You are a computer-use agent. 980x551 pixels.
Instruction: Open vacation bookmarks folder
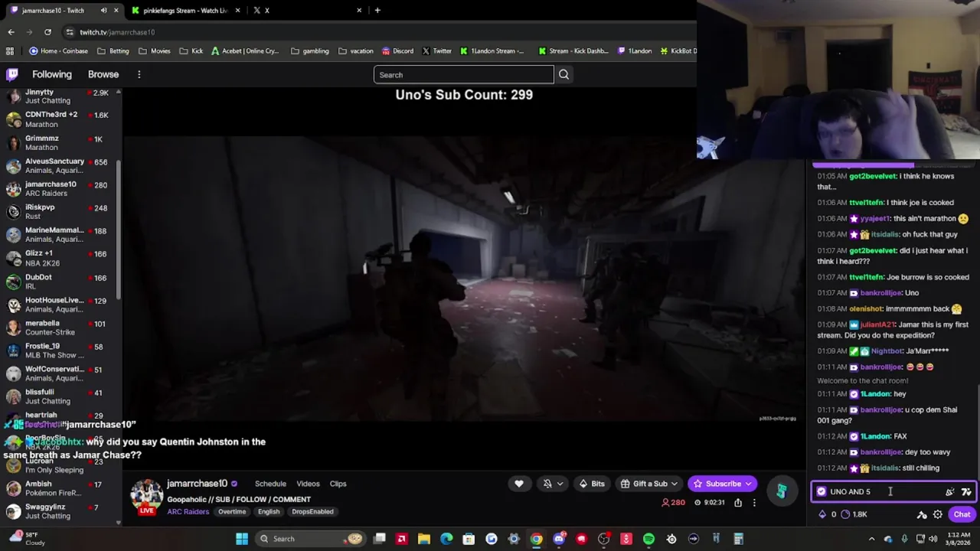point(355,51)
